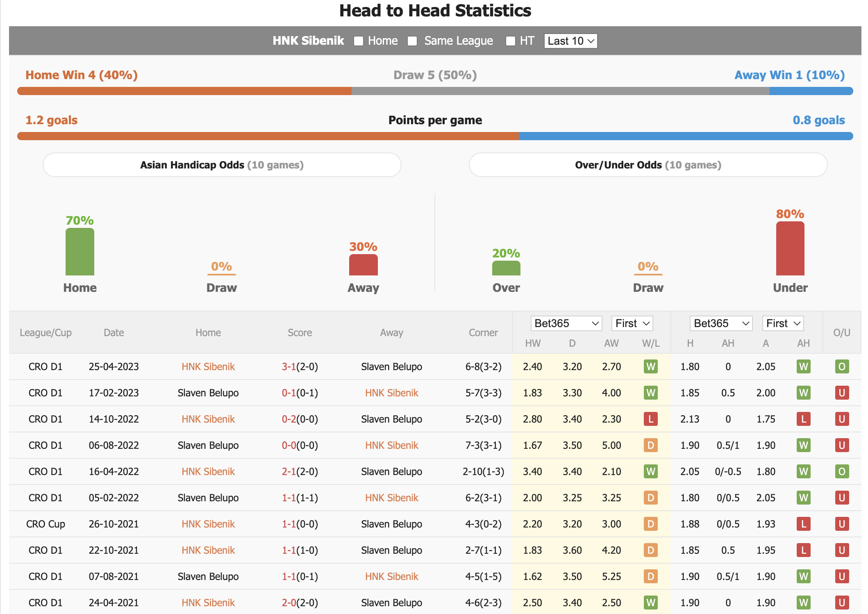This screenshot has width=868, height=614.
Task: Click the green Home 70% bar
Action: coord(80,252)
